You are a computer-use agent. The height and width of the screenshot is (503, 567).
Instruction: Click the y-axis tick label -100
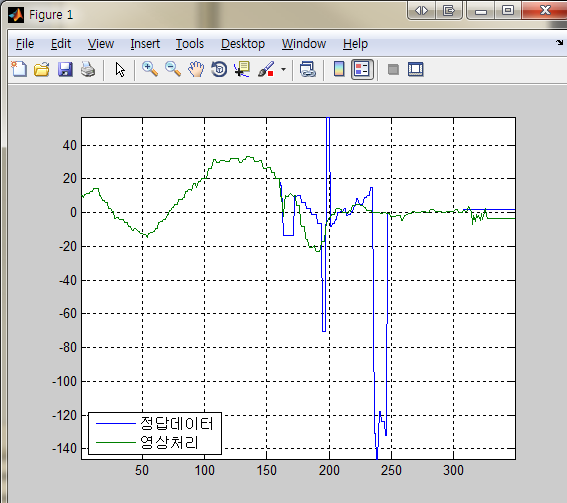pyautogui.click(x=64, y=381)
